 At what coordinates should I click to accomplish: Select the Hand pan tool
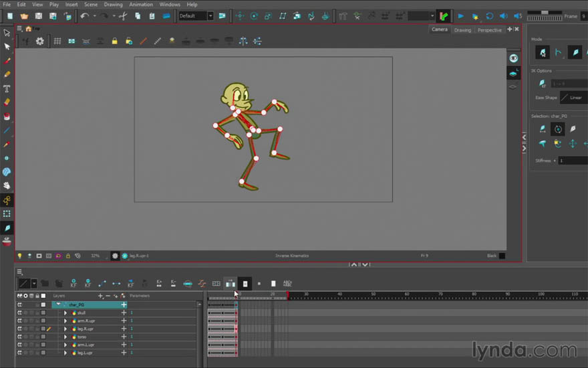[x=7, y=185]
